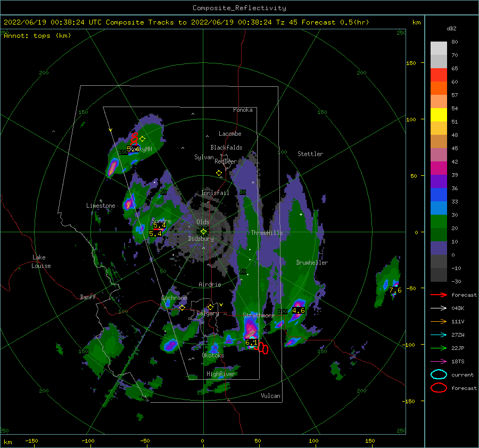Click the Lake Louise label
The width and height of the screenshot is (479, 448).
point(42,262)
